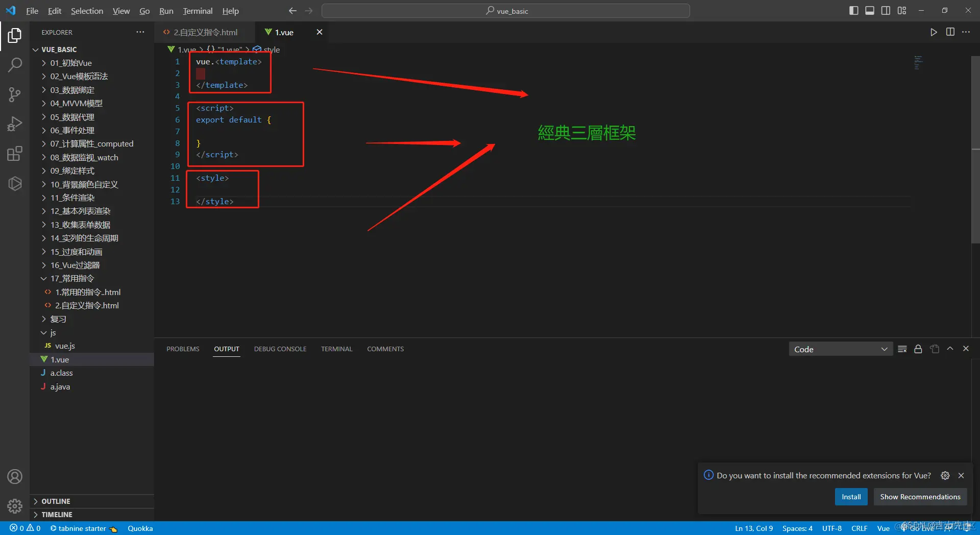
Task: Toggle primary side bar visibility
Action: point(853,11)
